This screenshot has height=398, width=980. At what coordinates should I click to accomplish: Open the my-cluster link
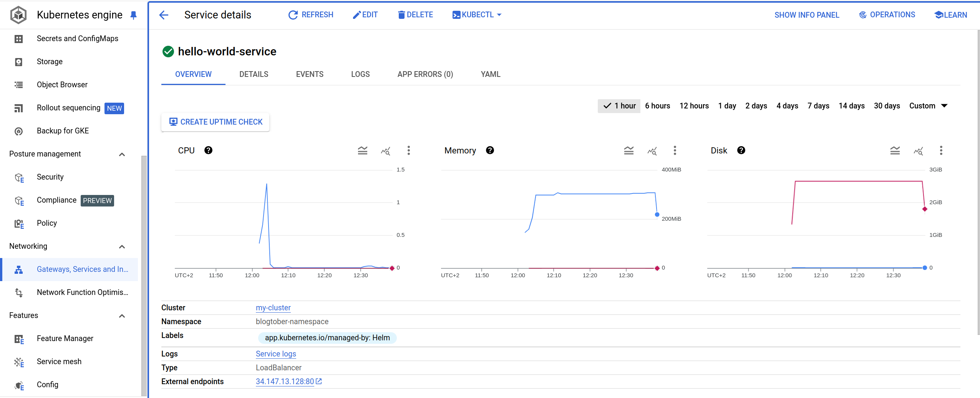[273, 308]
